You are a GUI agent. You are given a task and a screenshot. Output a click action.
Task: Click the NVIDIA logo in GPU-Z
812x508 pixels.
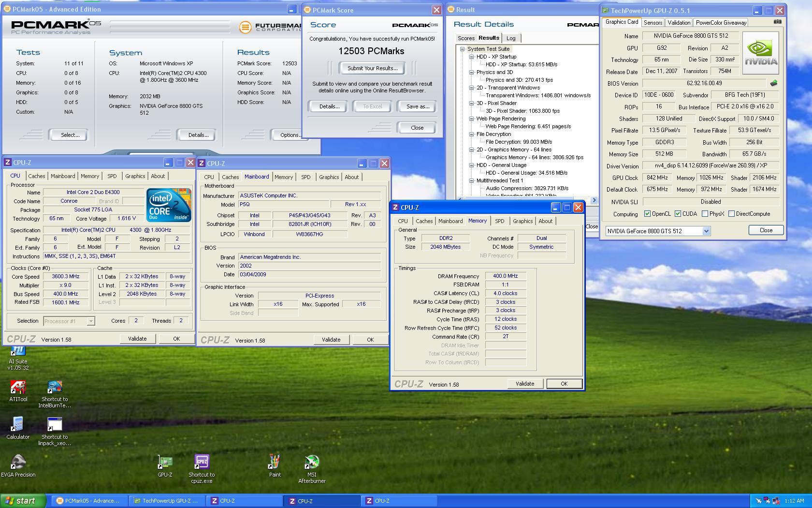coord(761,53)
